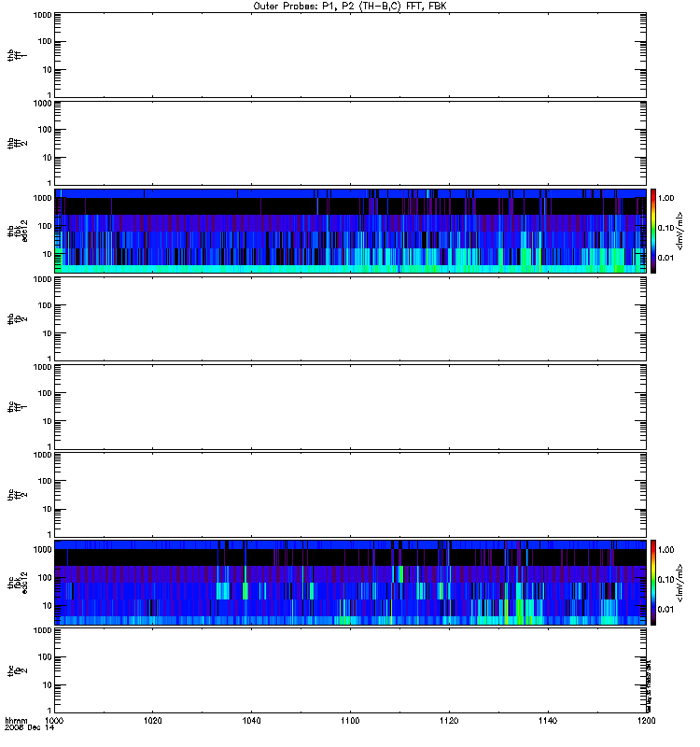
Task: Click the <|mV/m|> unit label of the thc color bar
Action: click(680, 583)
